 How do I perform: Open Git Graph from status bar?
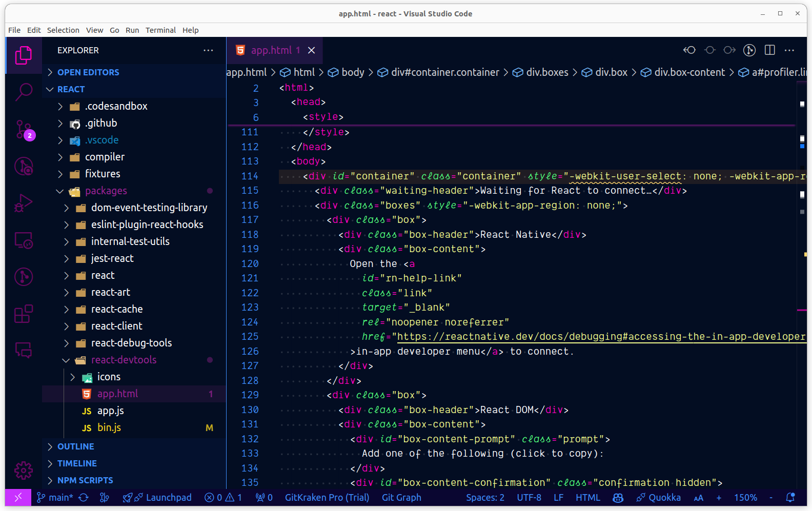tap(401, 497)
